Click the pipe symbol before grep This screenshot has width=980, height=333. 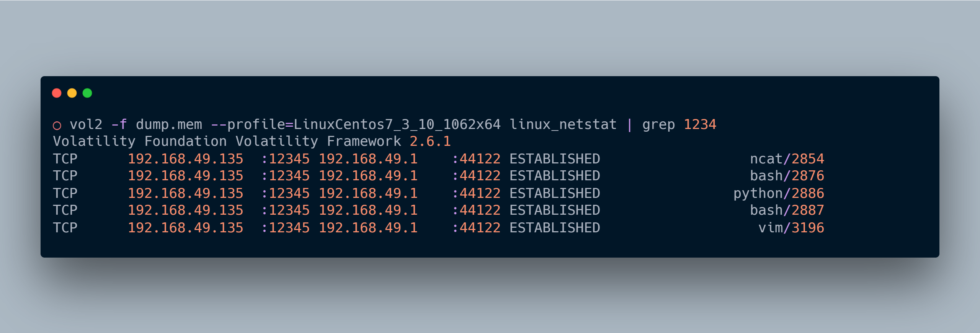click(629, 125)
